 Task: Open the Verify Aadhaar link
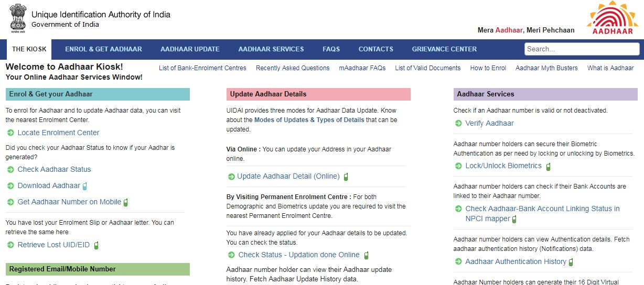click(490, 124)
